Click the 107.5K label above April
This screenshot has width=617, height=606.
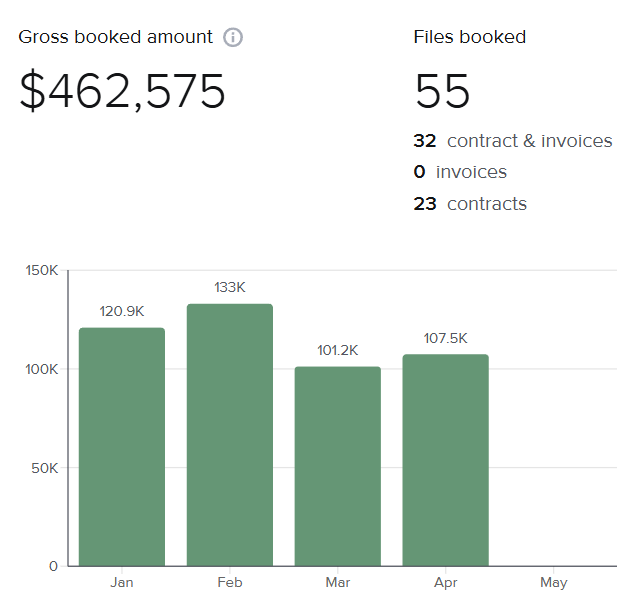pos(445,338)
